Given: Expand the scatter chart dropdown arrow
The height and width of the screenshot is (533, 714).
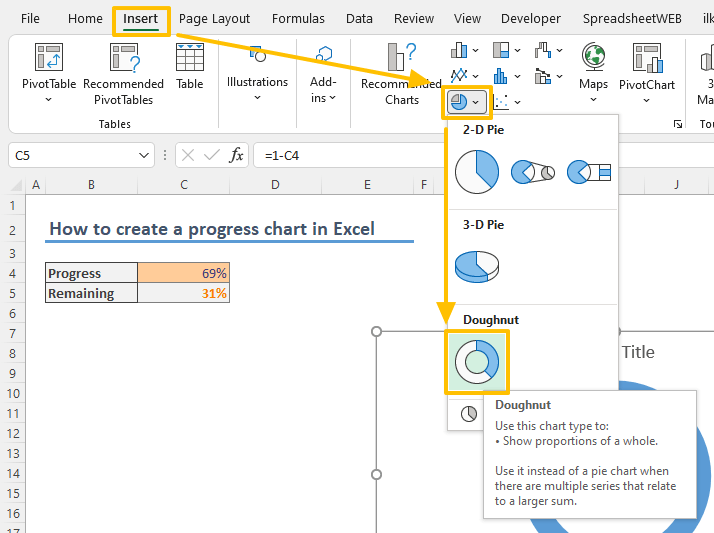Looking at the screenshot, I should (x=517, y=102).
